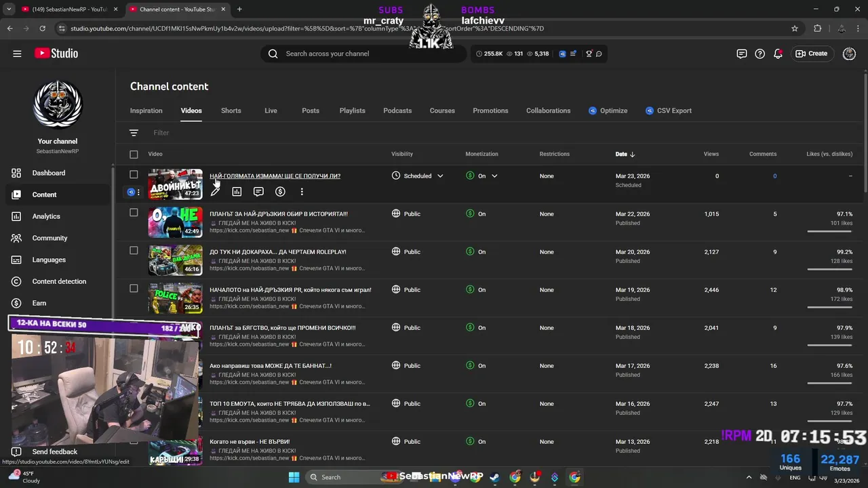Switch to the Inspiration tab
Viewport: 868px width, 488px height.
[x=146, y=110]
